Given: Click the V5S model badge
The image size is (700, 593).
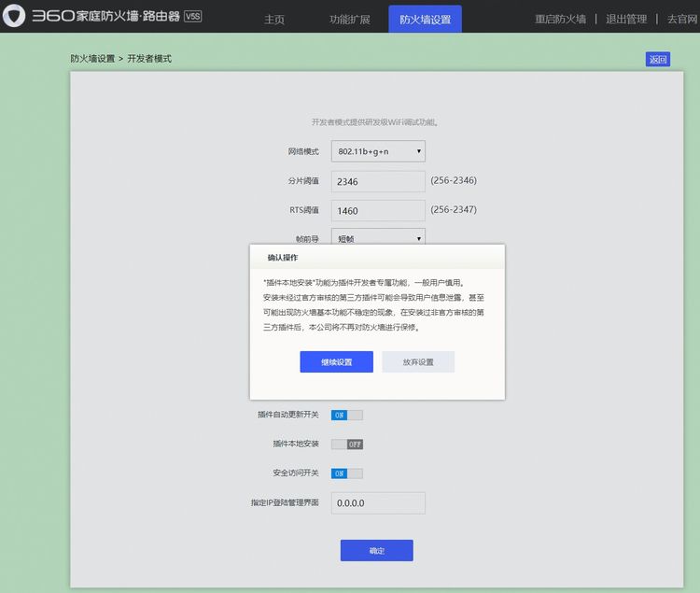Looking at the screenshot, I should (193, 17).
